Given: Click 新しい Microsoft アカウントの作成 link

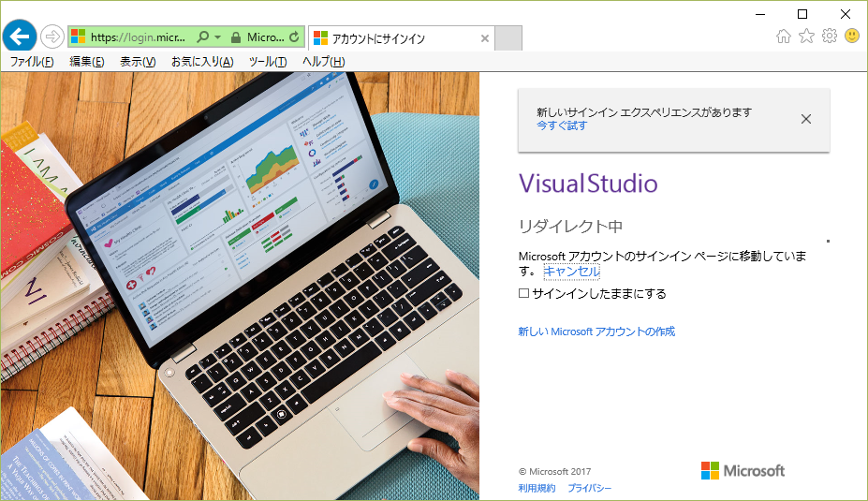Looking at the screenshot, I should coord(596,332).
